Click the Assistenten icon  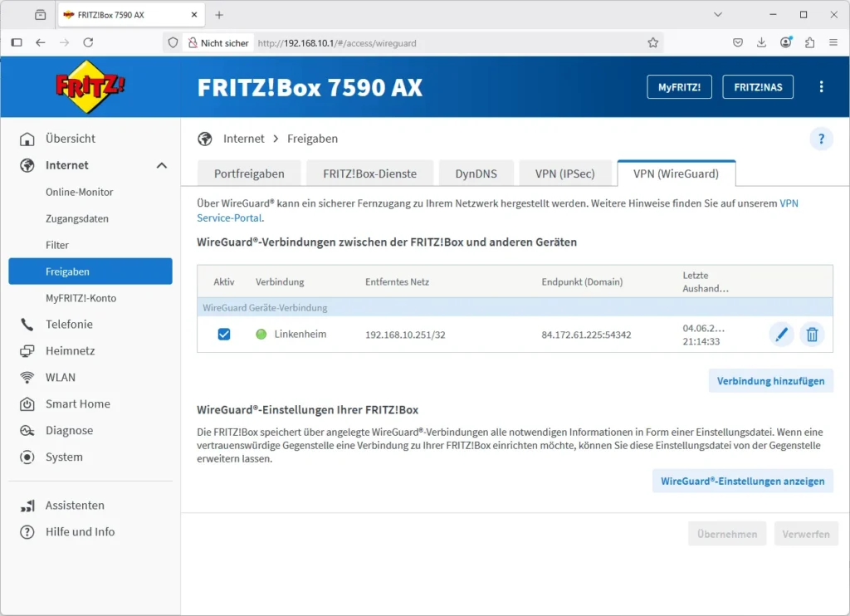(27, 506)
